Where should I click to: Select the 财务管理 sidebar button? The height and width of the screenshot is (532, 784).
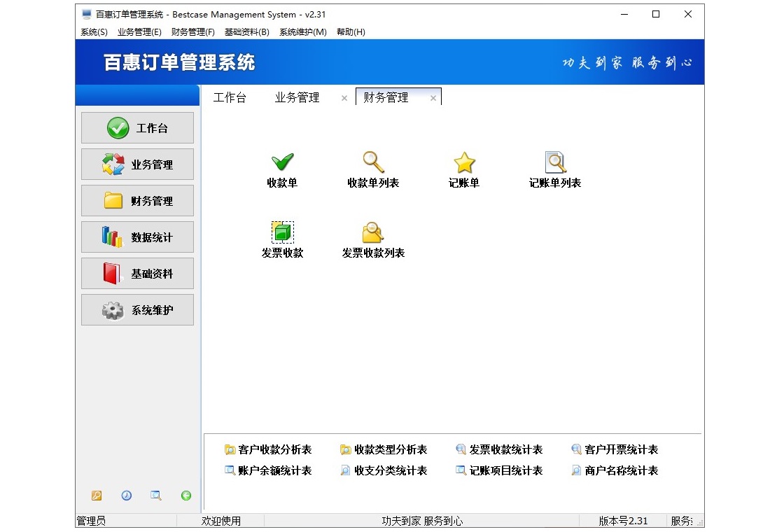point(137,200)
